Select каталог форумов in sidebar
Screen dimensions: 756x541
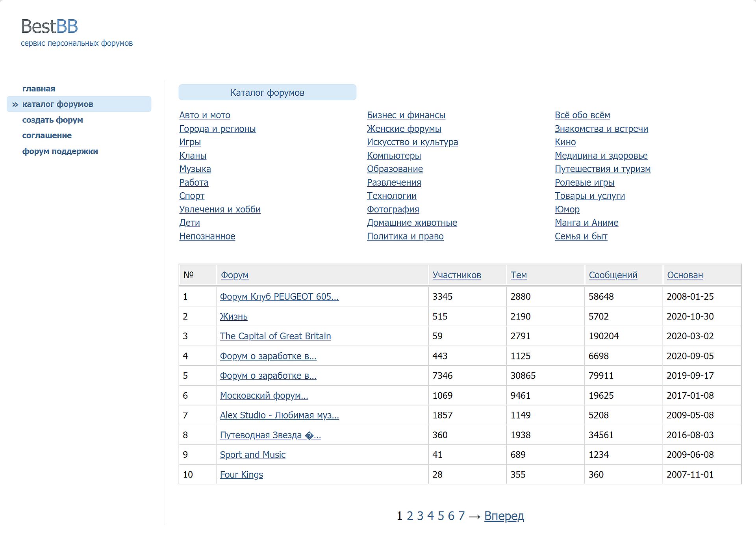click(58, 104)
